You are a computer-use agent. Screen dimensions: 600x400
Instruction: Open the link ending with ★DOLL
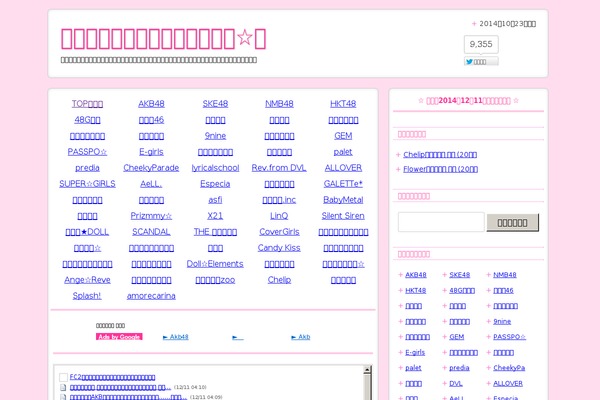pyautogui.click(x=87, y=232)
